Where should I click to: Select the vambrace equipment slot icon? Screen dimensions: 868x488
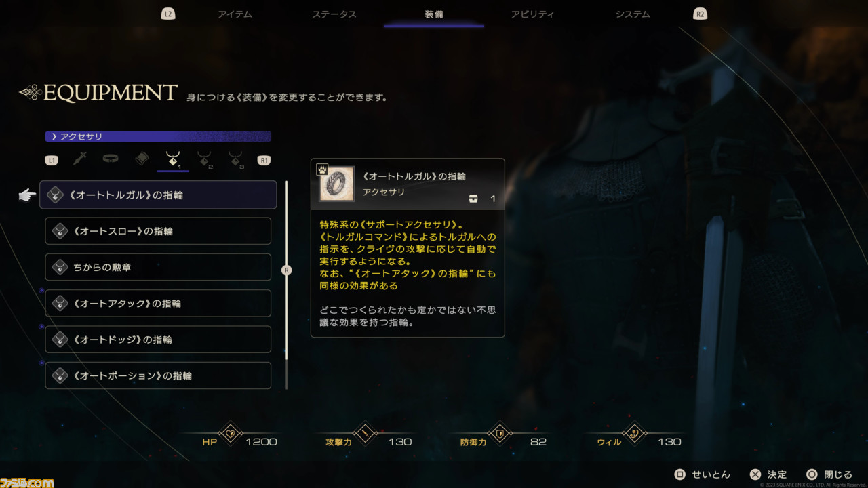point(141,159)
